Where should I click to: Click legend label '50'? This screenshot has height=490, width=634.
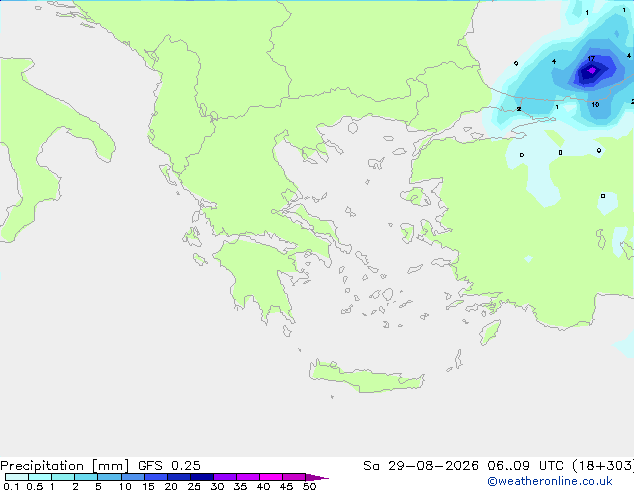tap(309, 486)
